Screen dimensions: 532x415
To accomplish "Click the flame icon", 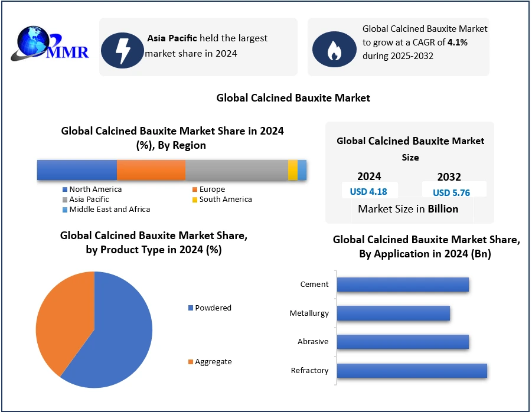I will point(333,50).
